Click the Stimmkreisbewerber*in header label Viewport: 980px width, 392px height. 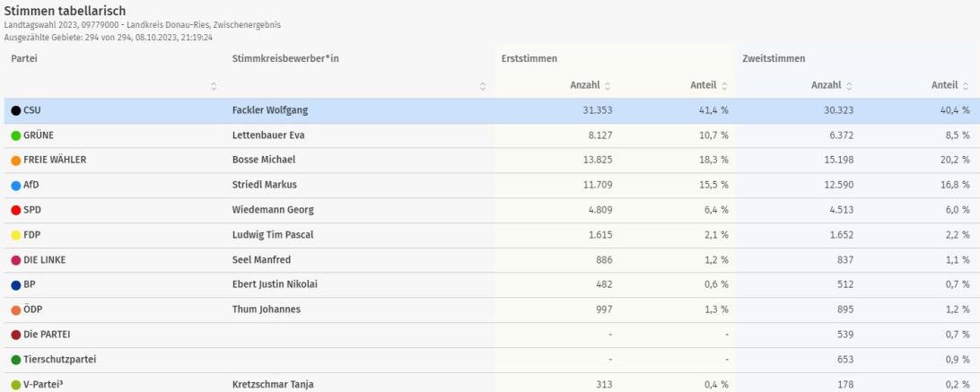tap(285, 59)
